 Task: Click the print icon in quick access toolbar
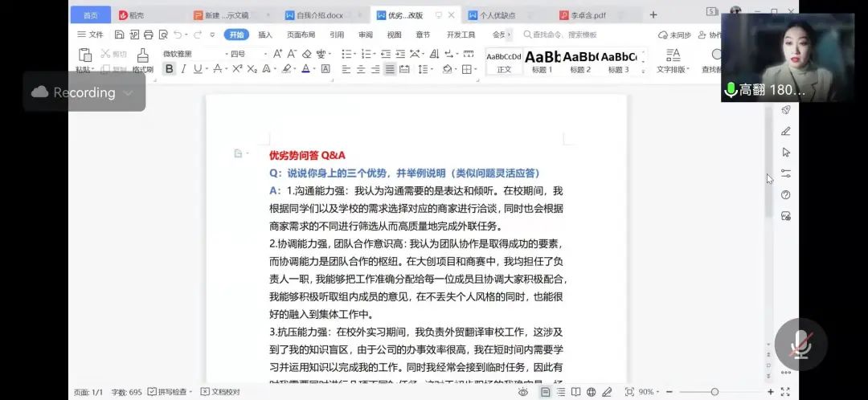pyautogui.click(x=148, y=35)
